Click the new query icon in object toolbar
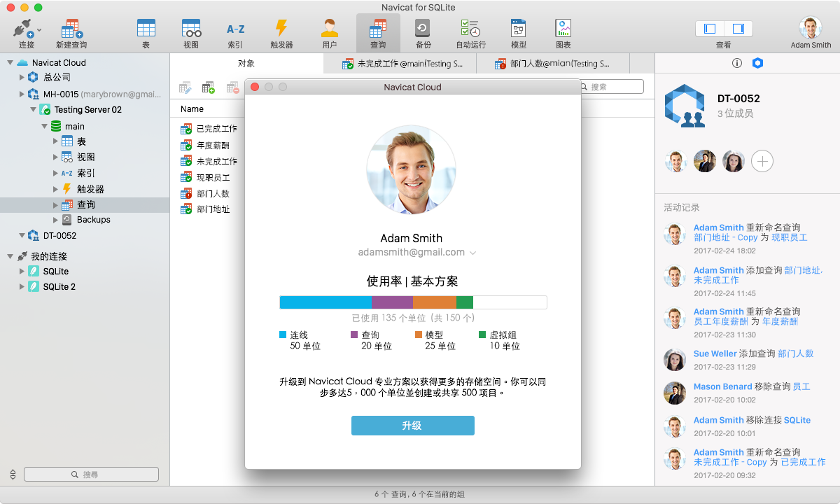 [x=209, y=87]
